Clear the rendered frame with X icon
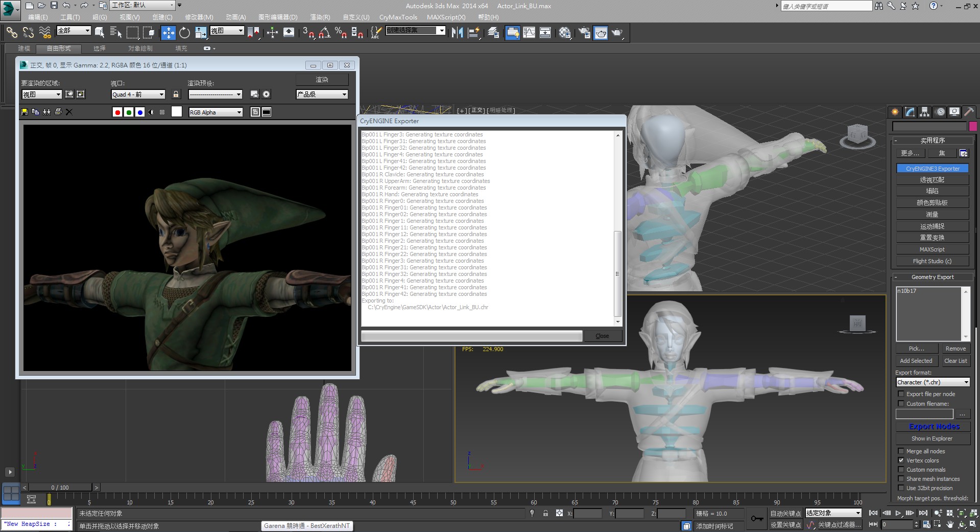Image resolution: width=980 pixels, height=532 pixels. tap(69, 112)
